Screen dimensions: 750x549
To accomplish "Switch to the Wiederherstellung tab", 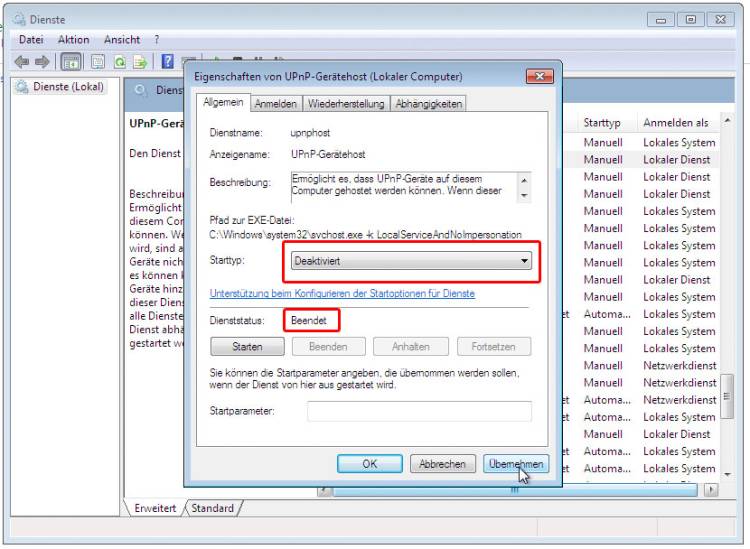I will click(x=347, y=103).
